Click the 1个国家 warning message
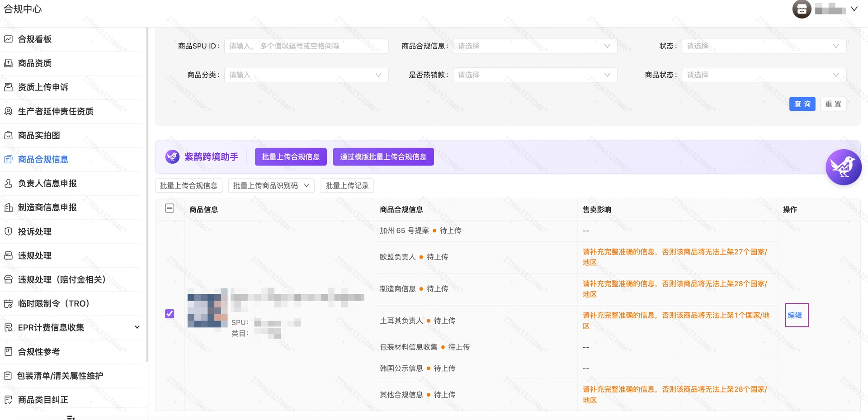 [x=676, y=321]
